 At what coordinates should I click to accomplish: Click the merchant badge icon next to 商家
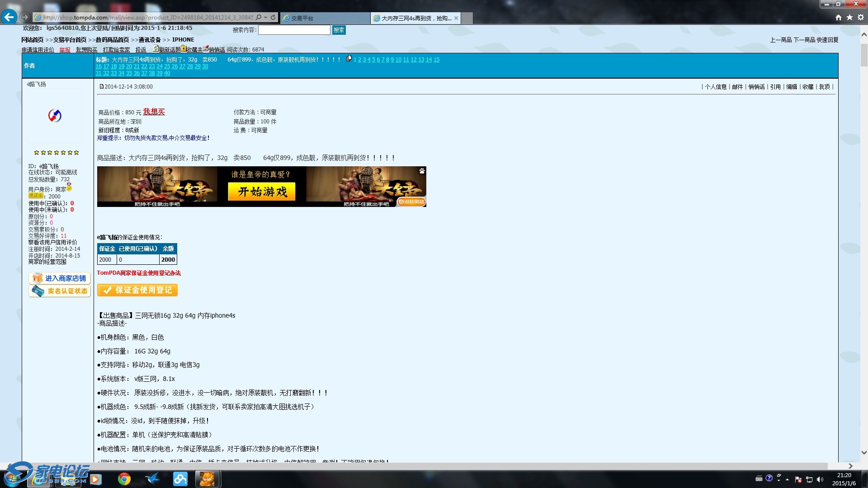(x=69, y=187)
